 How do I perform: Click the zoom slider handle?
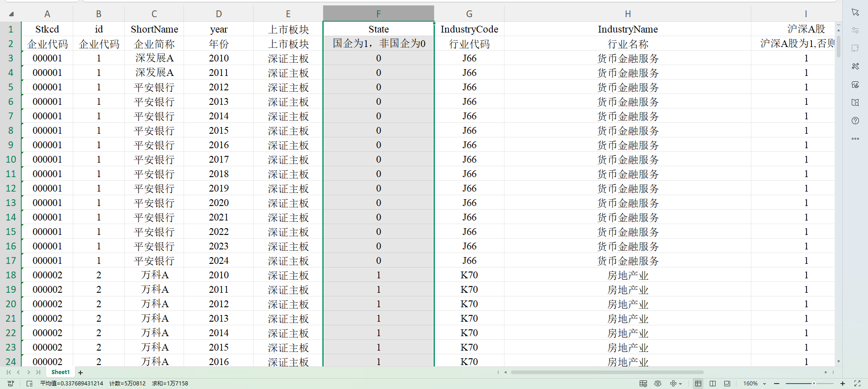pyautogui.click(x=814, y=384)
